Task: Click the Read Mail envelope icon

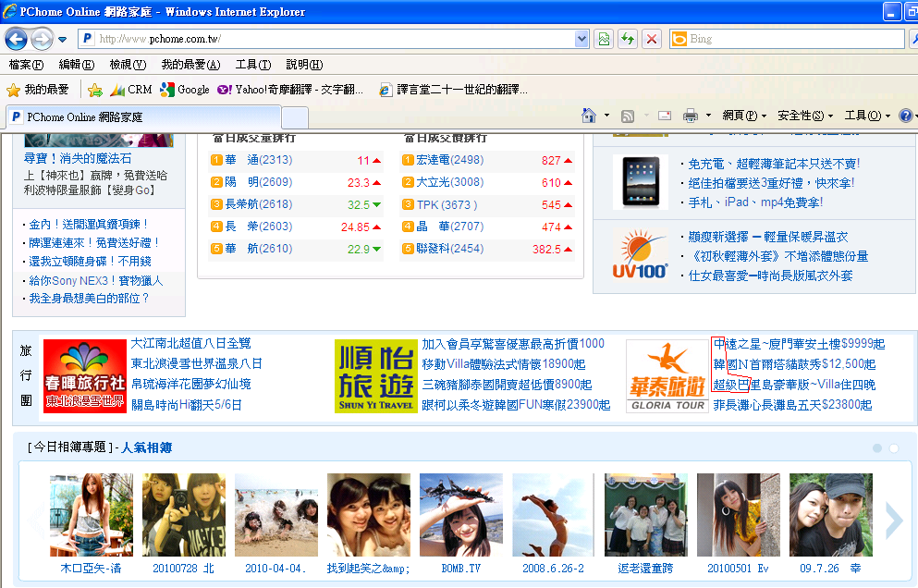Action: click(664, 116)
